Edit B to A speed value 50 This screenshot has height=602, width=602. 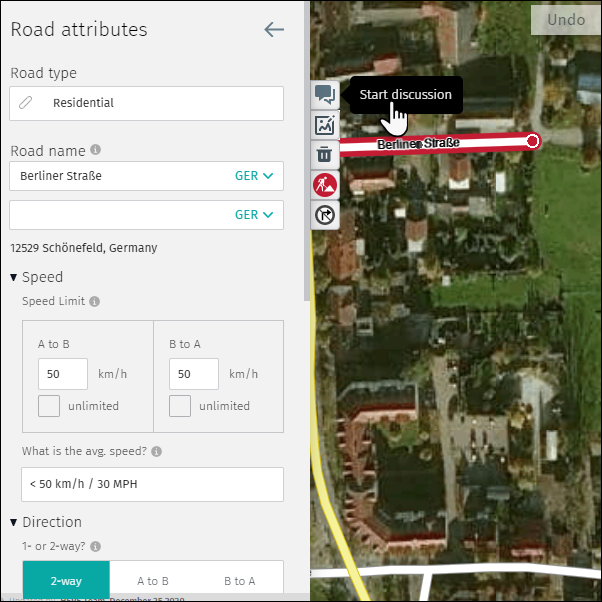point(194,374)
